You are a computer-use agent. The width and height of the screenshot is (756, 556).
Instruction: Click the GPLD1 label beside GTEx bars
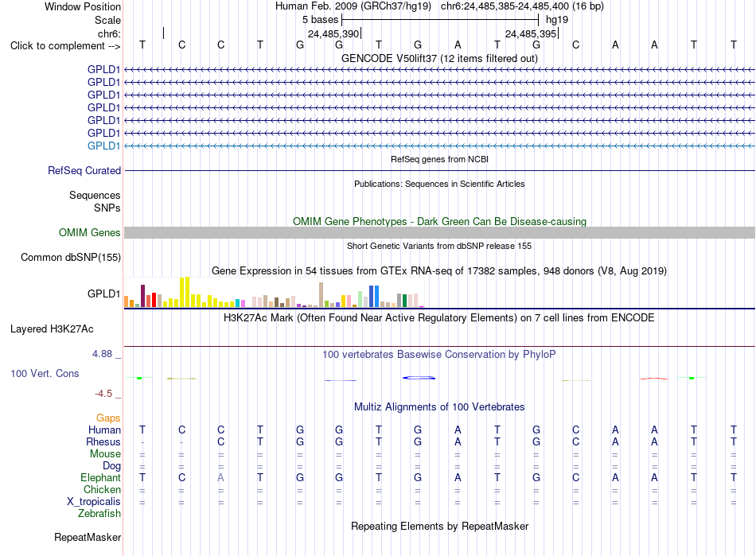point(103,294)
